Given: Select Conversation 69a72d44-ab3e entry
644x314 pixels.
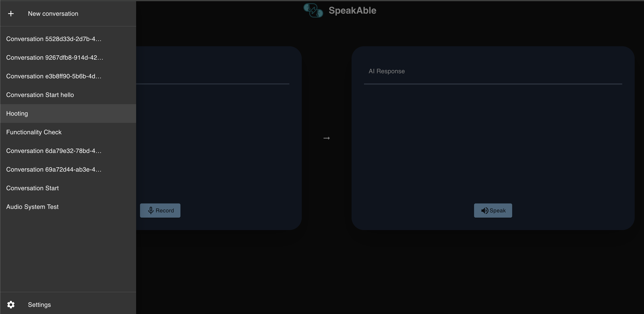Looking at the screenshot, I should tap(54, 170).
